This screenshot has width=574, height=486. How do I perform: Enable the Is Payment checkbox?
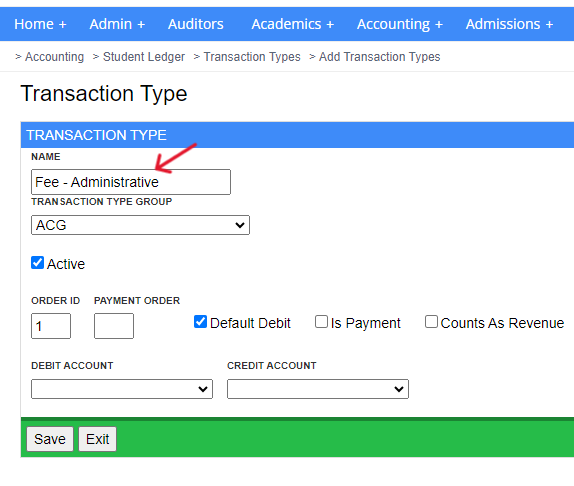pos(321,322)
